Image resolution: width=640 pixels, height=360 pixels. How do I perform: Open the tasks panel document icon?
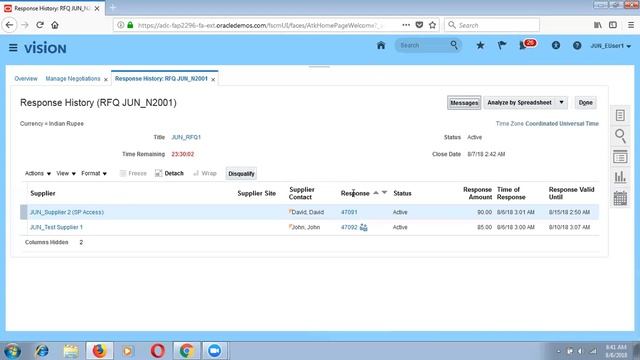(620, 116)
